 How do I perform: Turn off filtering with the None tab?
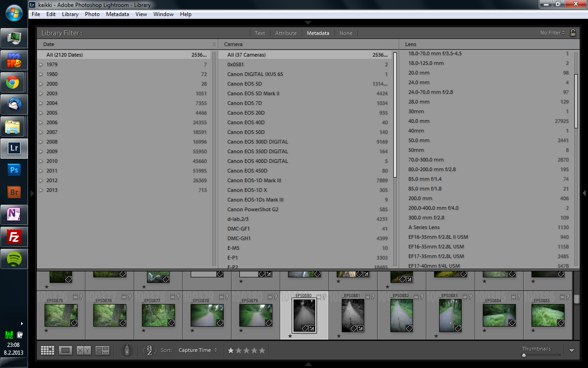[346, 33]
